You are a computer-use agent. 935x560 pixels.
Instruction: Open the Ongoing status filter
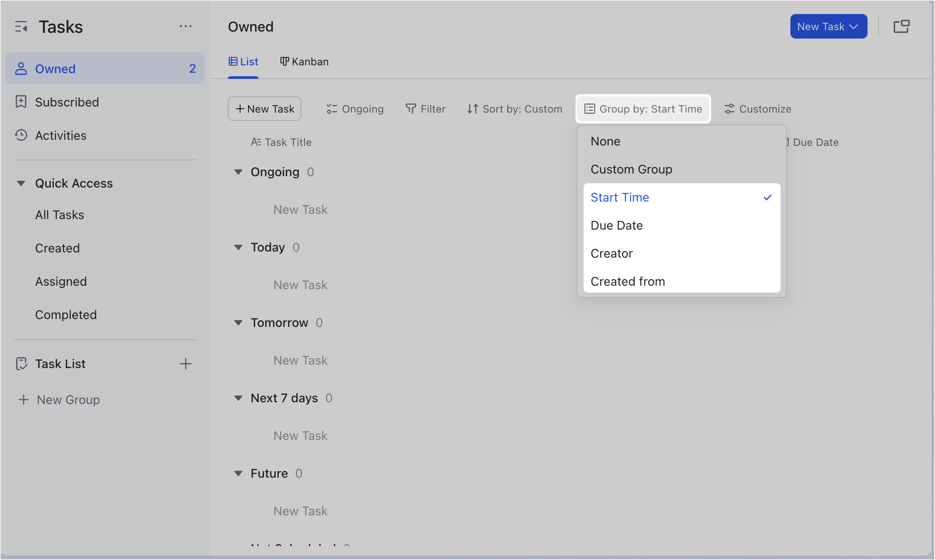(x=355, y=109)
